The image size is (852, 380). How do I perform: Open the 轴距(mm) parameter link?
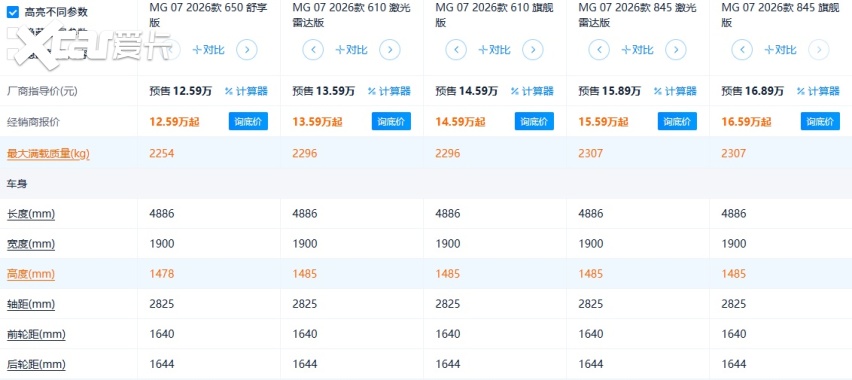30,304
